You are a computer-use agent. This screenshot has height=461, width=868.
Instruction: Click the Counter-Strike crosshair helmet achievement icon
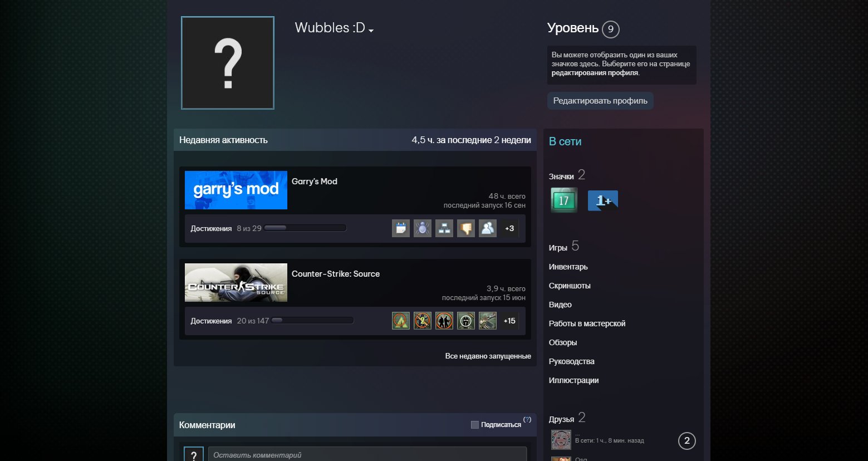466,321
